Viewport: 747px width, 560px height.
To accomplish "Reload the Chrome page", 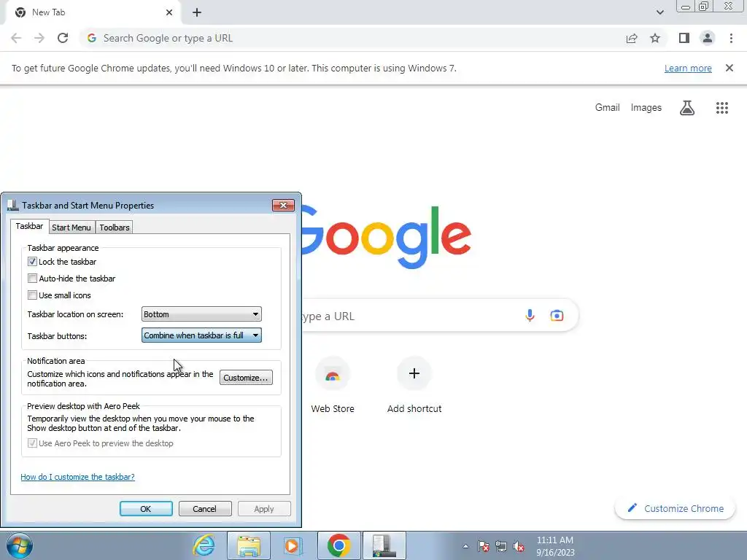I will (63, 38).
